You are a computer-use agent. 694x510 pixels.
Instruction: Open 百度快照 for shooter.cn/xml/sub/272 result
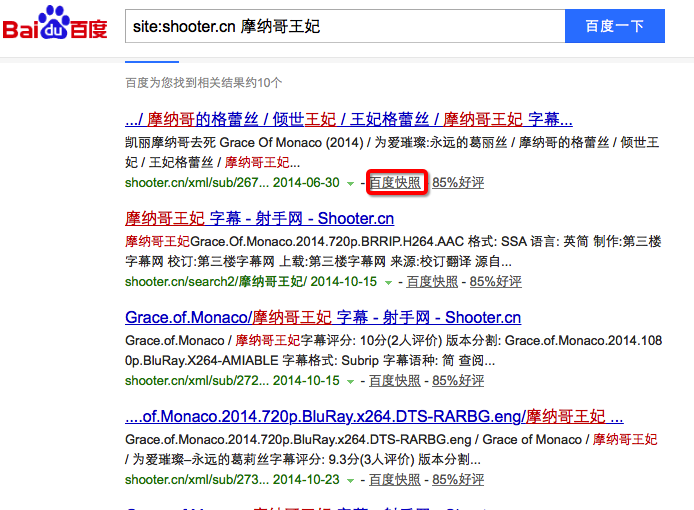[395, 380]
